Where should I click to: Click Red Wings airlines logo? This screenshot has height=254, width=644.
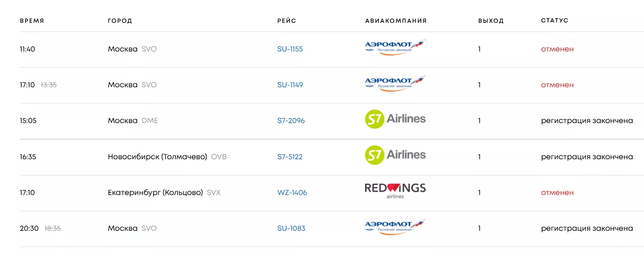[x=395, y=191]
